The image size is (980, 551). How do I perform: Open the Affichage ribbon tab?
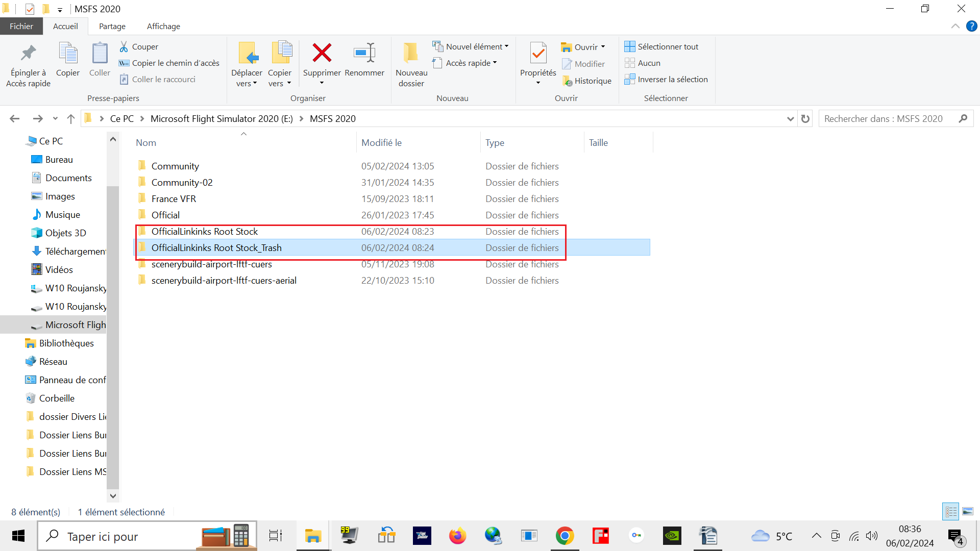[x=163, y=26]
